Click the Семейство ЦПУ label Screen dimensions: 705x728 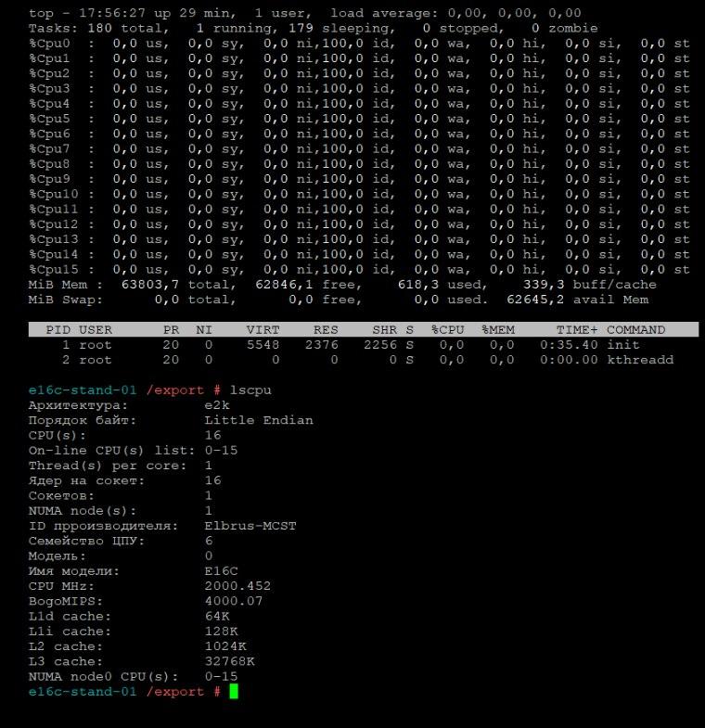click(x=86, y=541)
